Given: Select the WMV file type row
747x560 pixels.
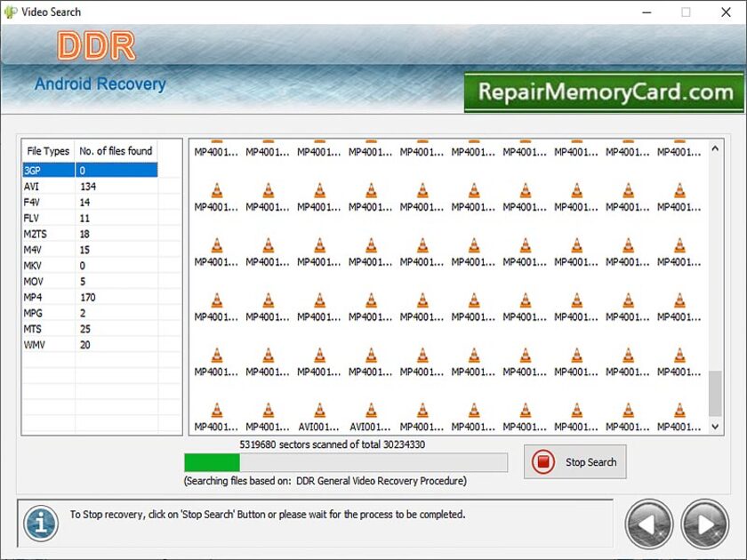Looking at the screenshot, I should [x=90, y=345].
